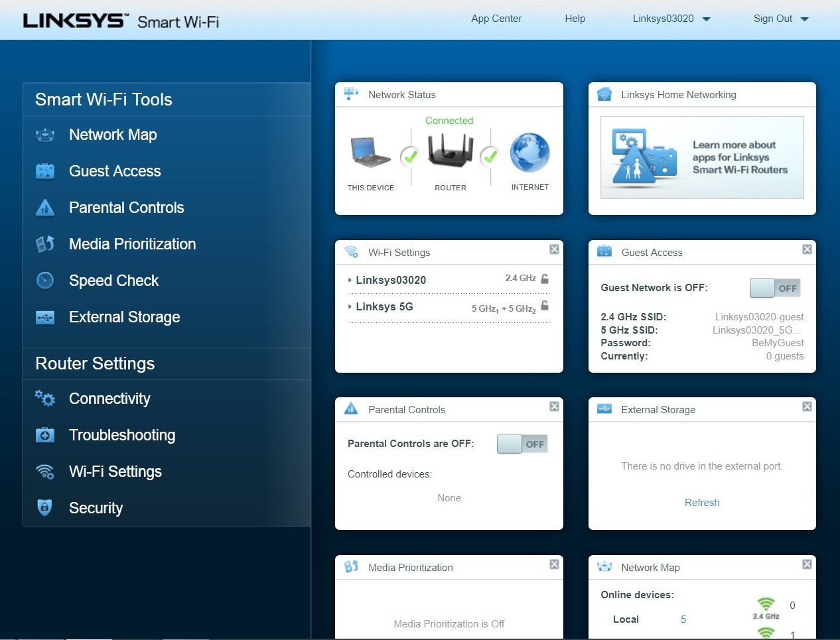The image size is (840, 640).
Task: Close the Guest Access widget
Action: tap(807, 249)
